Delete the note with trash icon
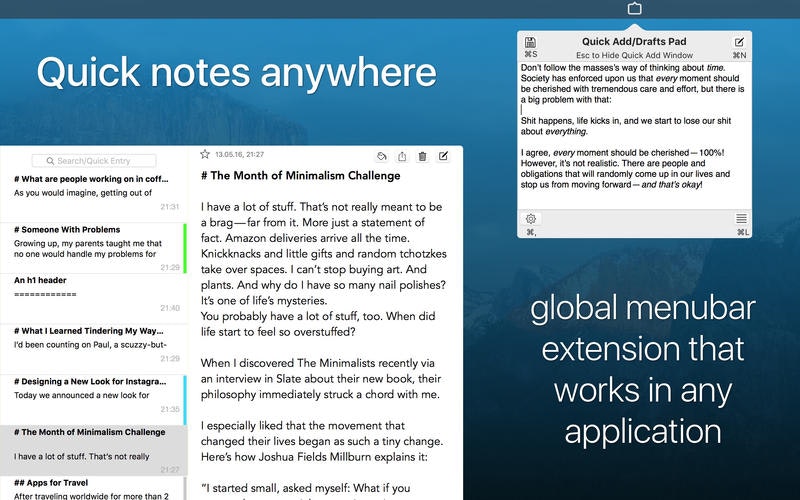The image size is (800, 500). (422, 157)
